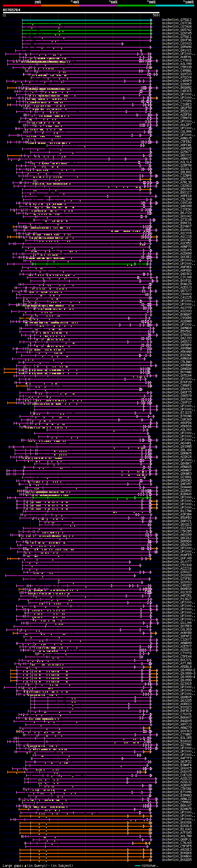
Task: Select label UniRef100_A2Q133
Action: [177, 778]
